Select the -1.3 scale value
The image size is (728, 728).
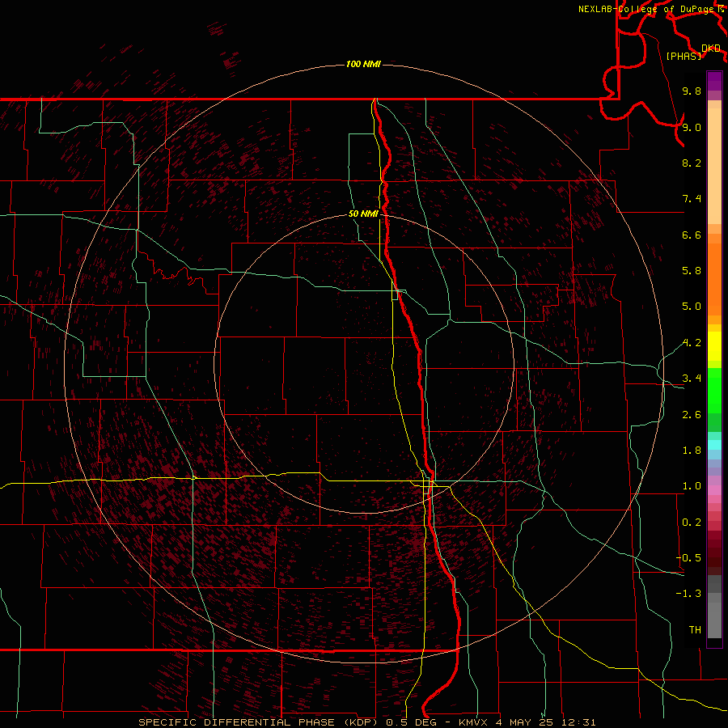pyautogui.click(x=688, y=594)
